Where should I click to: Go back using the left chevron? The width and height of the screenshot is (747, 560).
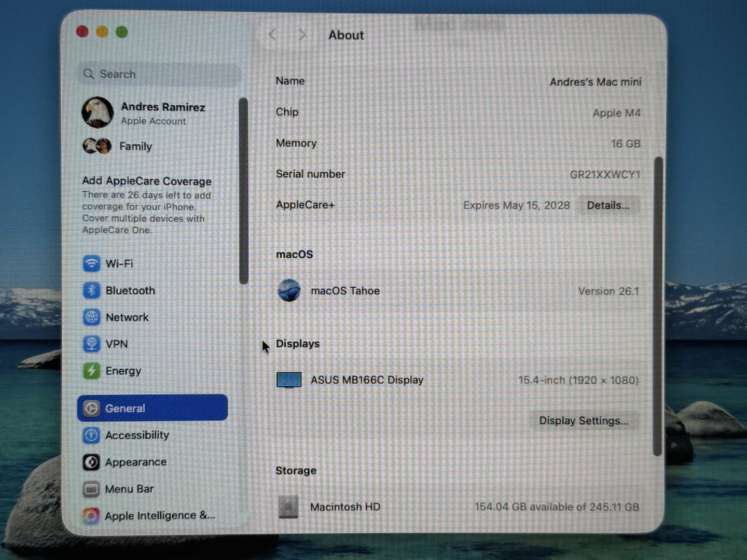pyautogui.click(x=272, y=35)
